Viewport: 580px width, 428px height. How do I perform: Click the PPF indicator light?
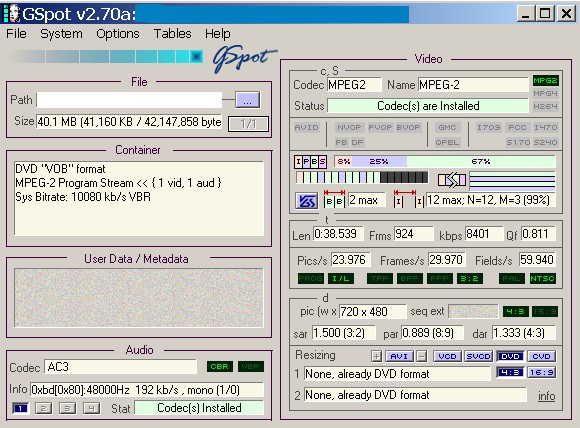tap(439, 278)
